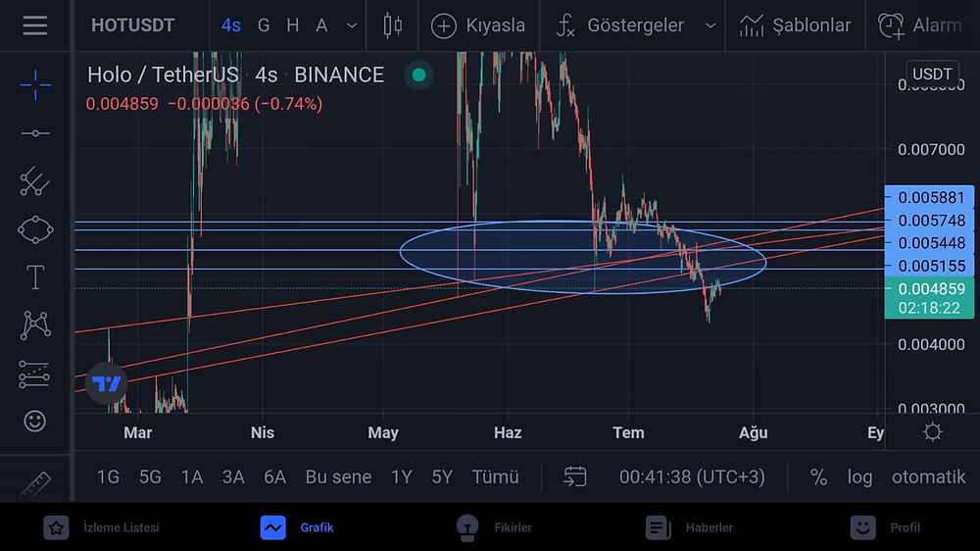Open the Kıyasla compare symbol option
Viewport: 980px width, 551px height.
pos(478,25)
